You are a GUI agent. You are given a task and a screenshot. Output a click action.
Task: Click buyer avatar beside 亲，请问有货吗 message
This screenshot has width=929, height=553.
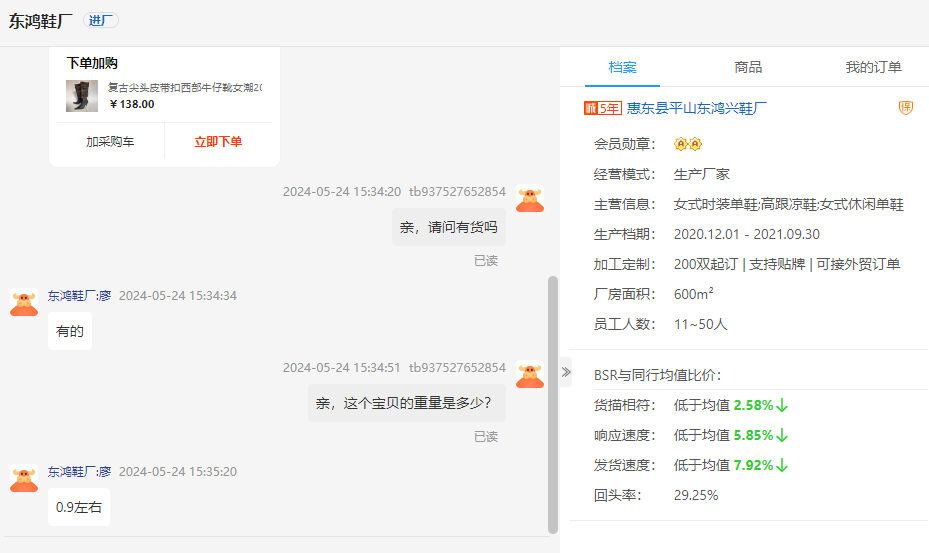[x=530, y=198]
